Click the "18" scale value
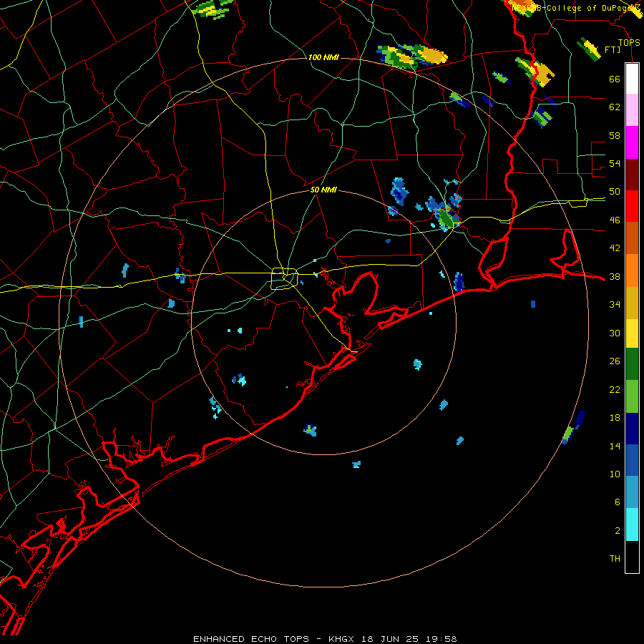This screenshot has height=644, width=644. click(615, 418)
